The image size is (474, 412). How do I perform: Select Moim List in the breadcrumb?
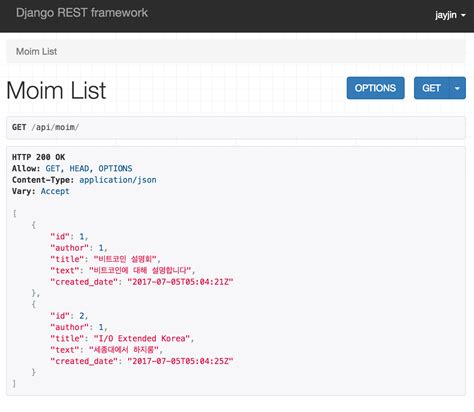[x=36, y=51]
